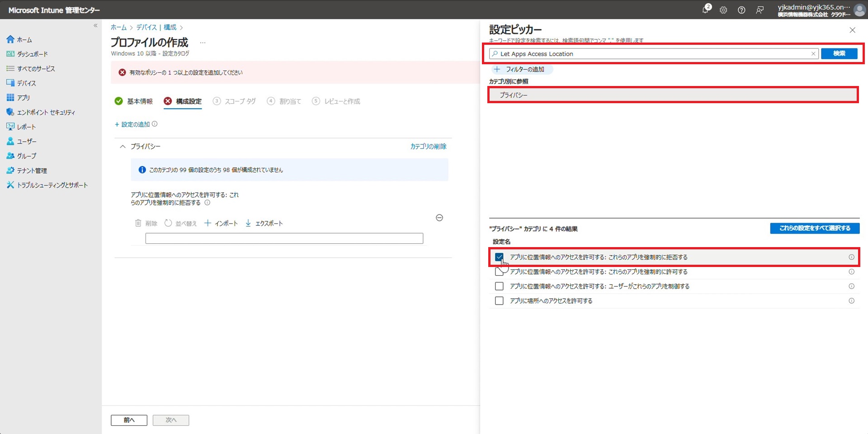Click the 次へ button

pyautogui.click(x=171, y=420)
